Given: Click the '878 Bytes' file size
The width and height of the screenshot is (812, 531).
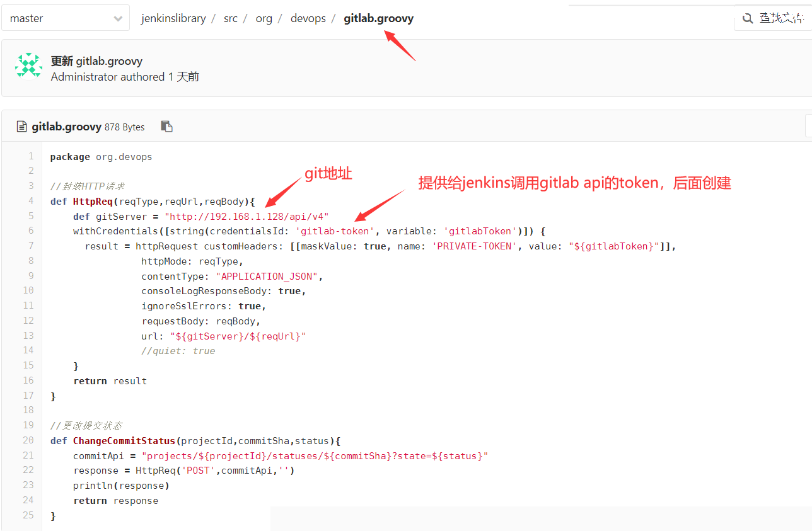Looking at the screenshot, I should point(125,127).
